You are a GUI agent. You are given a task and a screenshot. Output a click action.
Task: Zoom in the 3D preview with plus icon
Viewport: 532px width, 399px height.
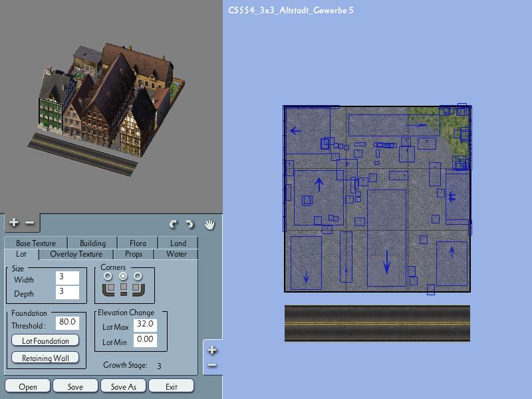pyautogui.click(x=14, y=222)
